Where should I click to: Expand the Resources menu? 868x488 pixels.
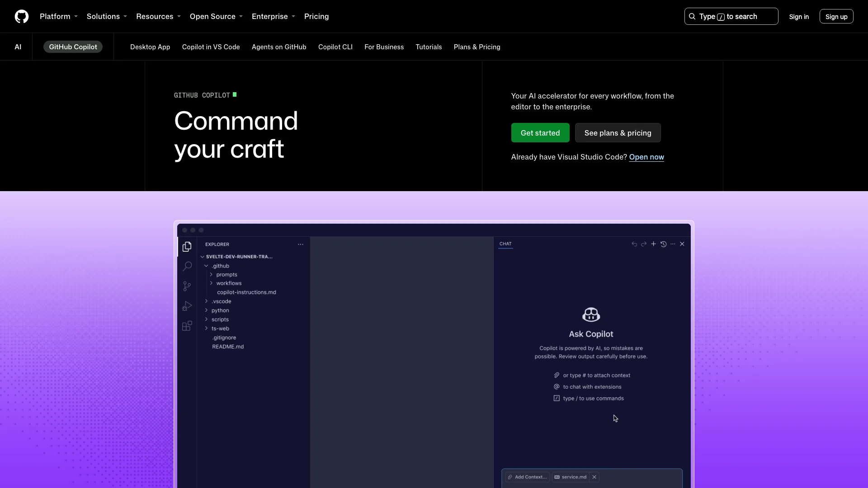pos(158,17)
